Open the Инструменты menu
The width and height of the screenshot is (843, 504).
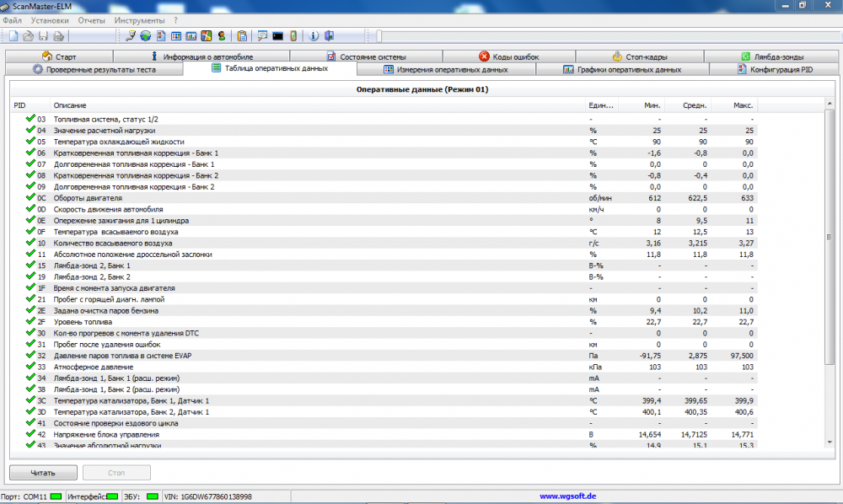click(139, 20)
